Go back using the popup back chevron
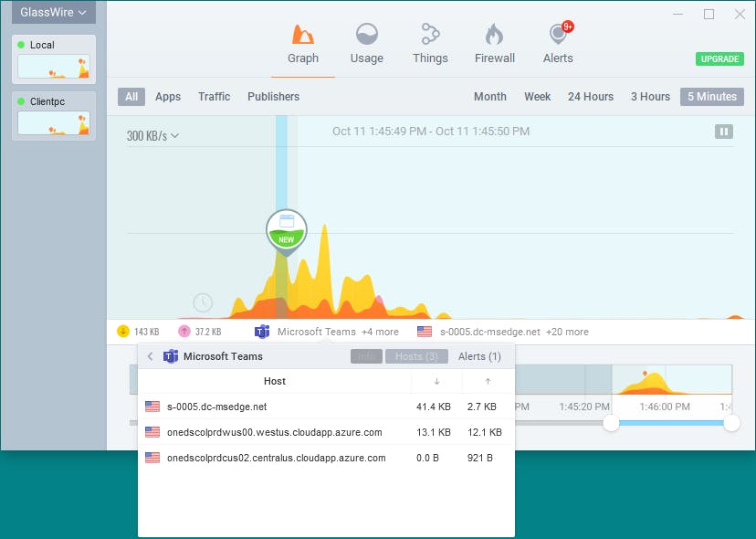 [150, 356]
